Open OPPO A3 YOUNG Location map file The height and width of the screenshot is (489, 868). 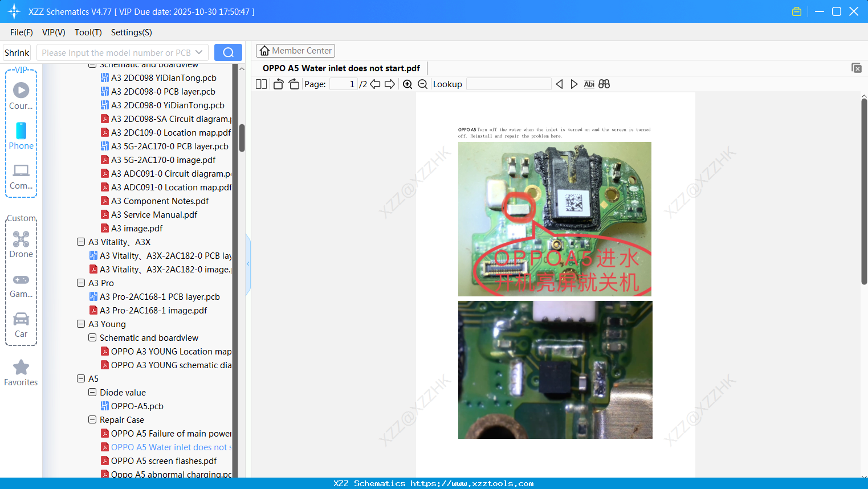click(166, 351)
